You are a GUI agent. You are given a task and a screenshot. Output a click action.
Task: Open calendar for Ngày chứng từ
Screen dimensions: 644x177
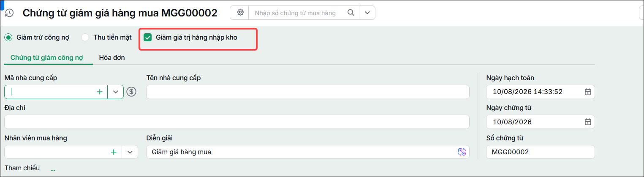[x=587, y=122]
